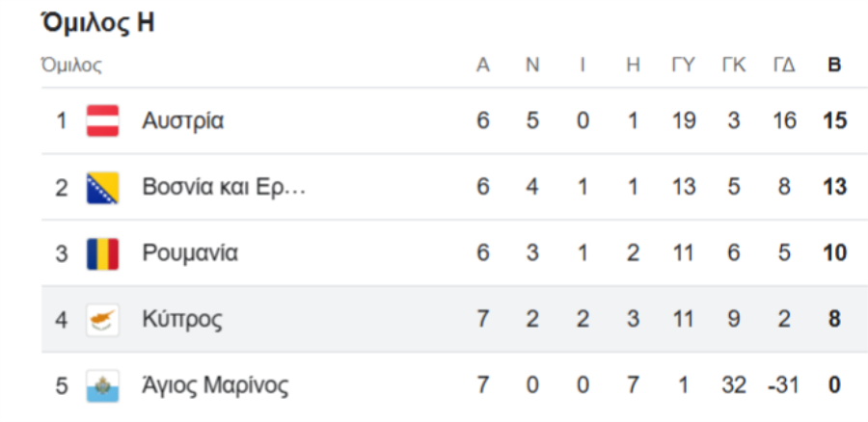Click the ΓΥ goals-for column header

click(683, 66)
